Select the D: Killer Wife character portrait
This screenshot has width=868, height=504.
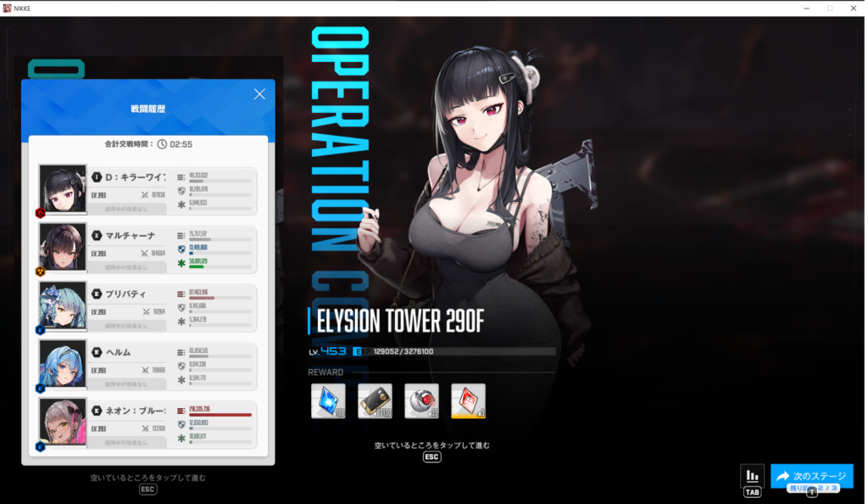coord(63,188)
